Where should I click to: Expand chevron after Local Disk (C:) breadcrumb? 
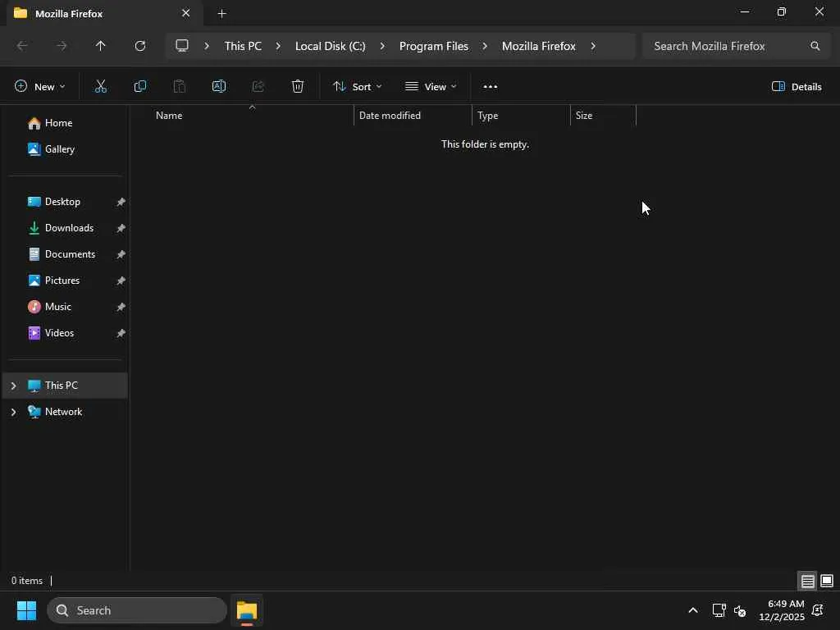(382, 46)
